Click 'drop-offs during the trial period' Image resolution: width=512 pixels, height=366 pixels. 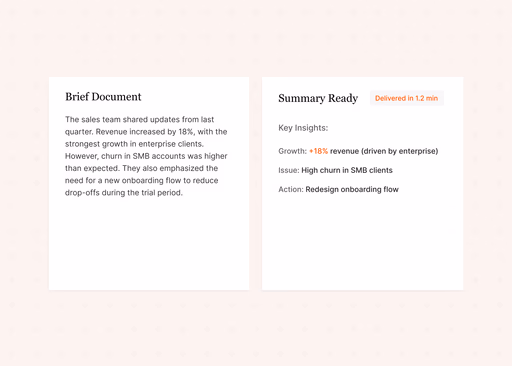click(x=124, y=193)
